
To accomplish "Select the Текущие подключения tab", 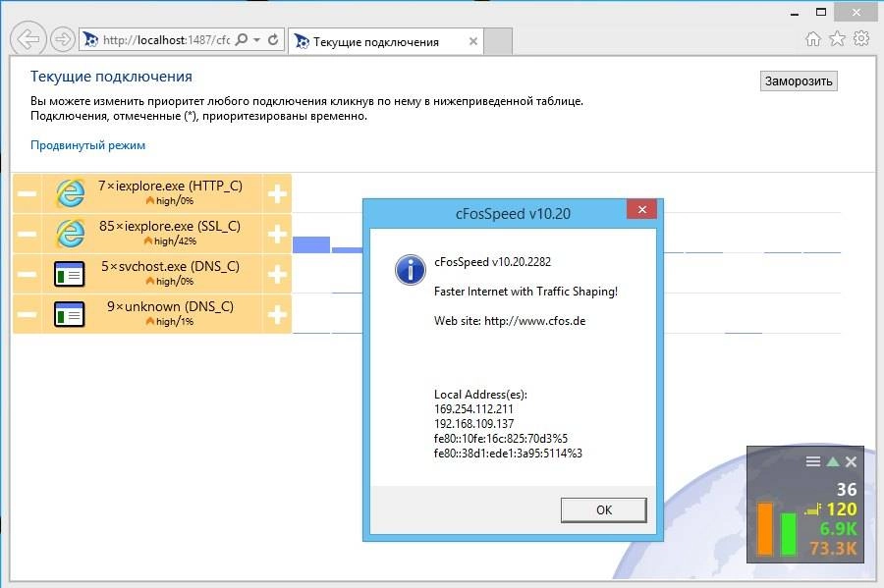I will point(385,41).
